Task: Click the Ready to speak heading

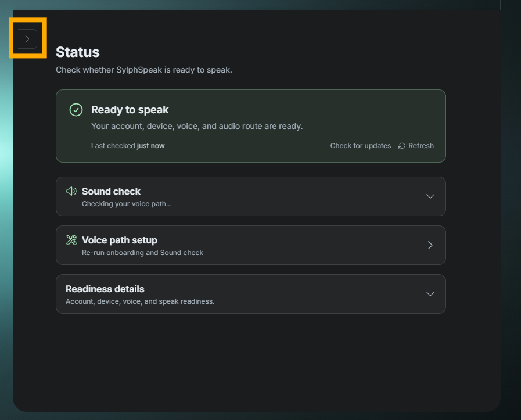Action: (x=130, y=110)
